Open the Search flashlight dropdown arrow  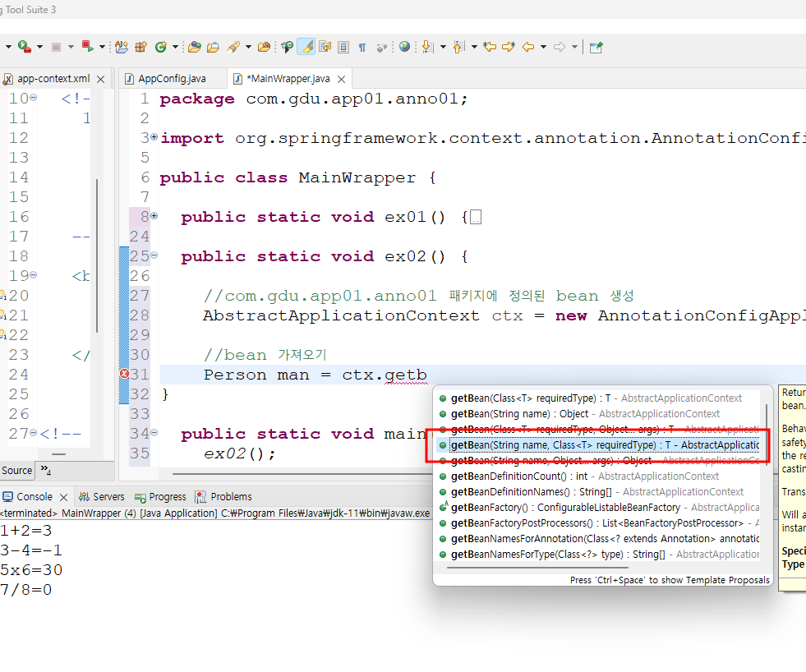tap(248, 48)
